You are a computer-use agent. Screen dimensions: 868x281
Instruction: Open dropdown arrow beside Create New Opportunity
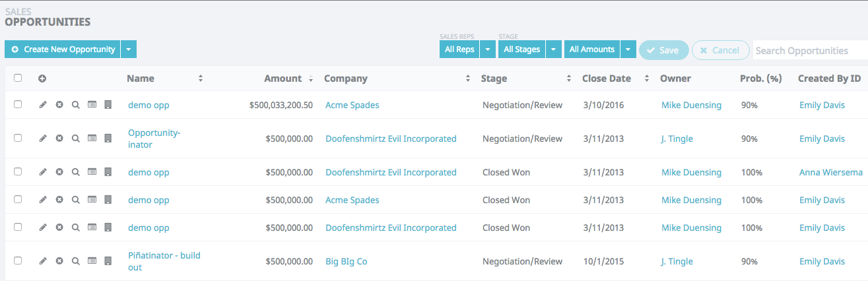coord(129,49)
